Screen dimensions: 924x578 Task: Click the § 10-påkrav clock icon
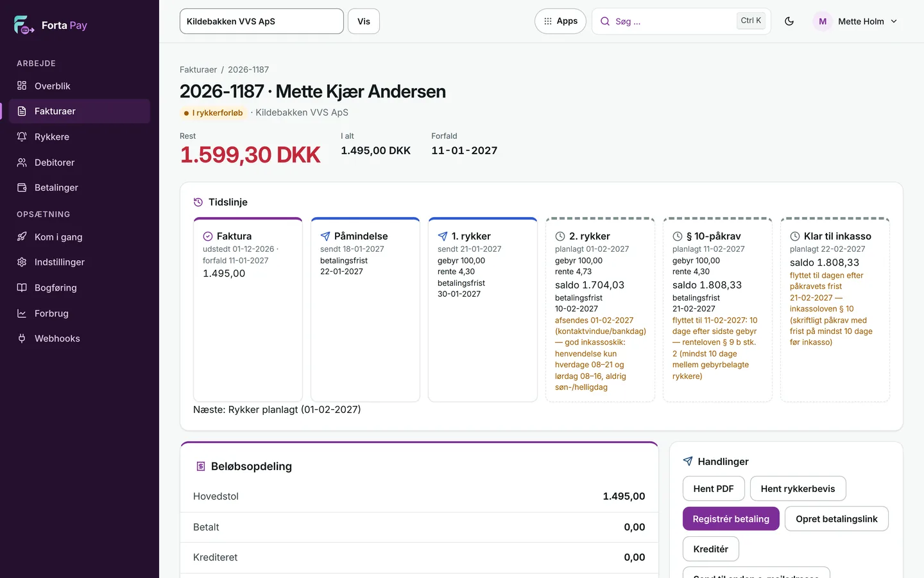(678, 236)
